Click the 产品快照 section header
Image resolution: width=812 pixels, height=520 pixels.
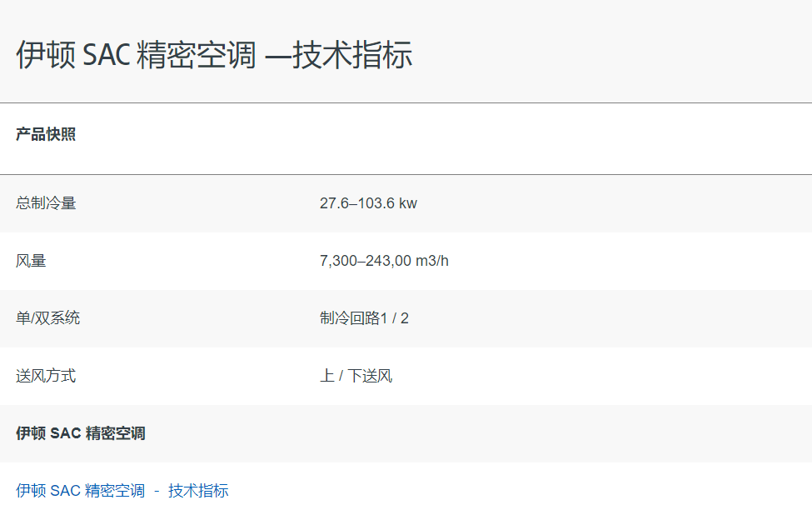pos(46,135)
